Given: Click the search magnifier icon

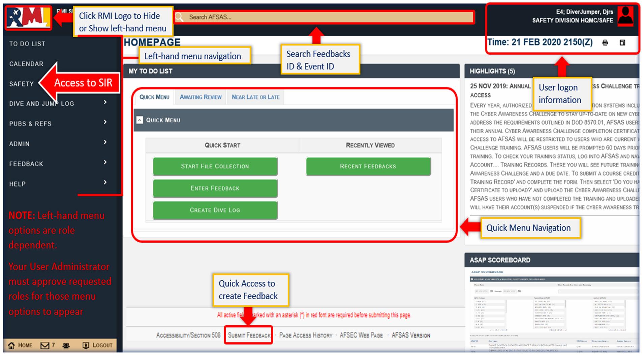Looking at the screenshot, I should pyautogui.click(x=179, y=17).
